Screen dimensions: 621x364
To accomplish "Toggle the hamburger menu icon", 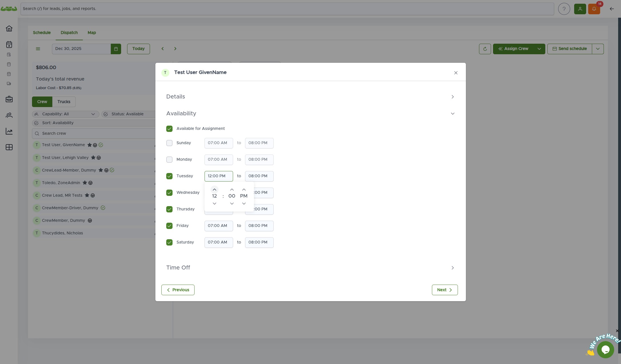I will point(38,49).
